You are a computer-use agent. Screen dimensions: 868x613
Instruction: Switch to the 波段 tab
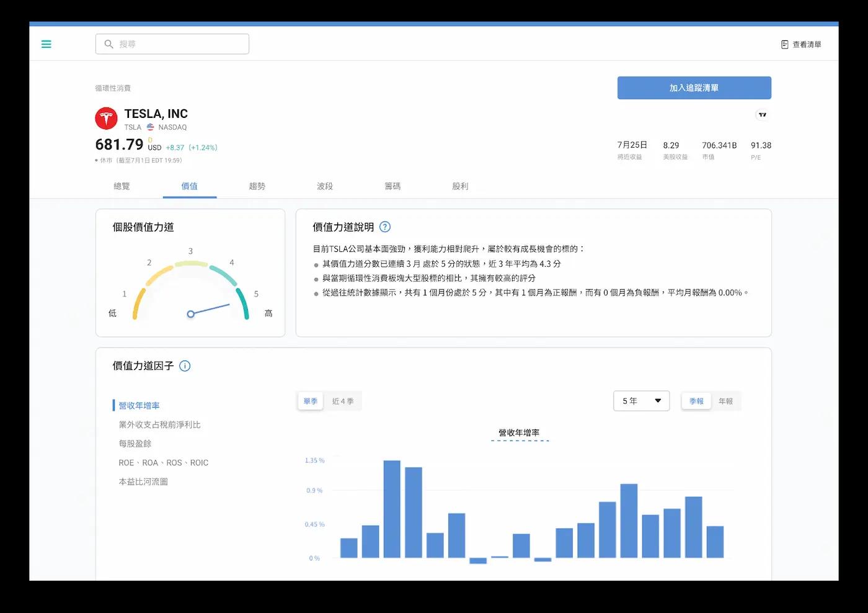(x=325, y=186)
